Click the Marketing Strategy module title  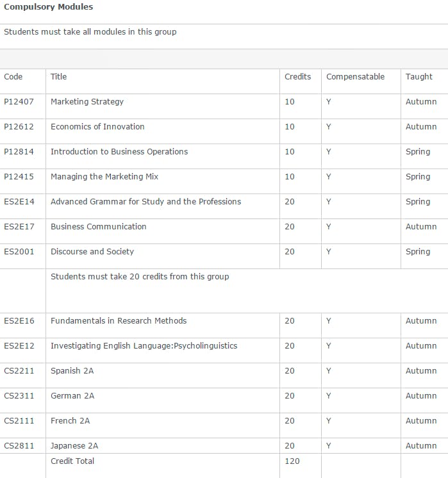click(87, 101)
